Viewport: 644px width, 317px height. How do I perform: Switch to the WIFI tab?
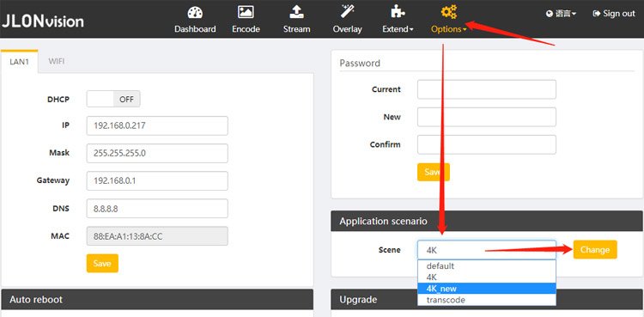(57, 61)
